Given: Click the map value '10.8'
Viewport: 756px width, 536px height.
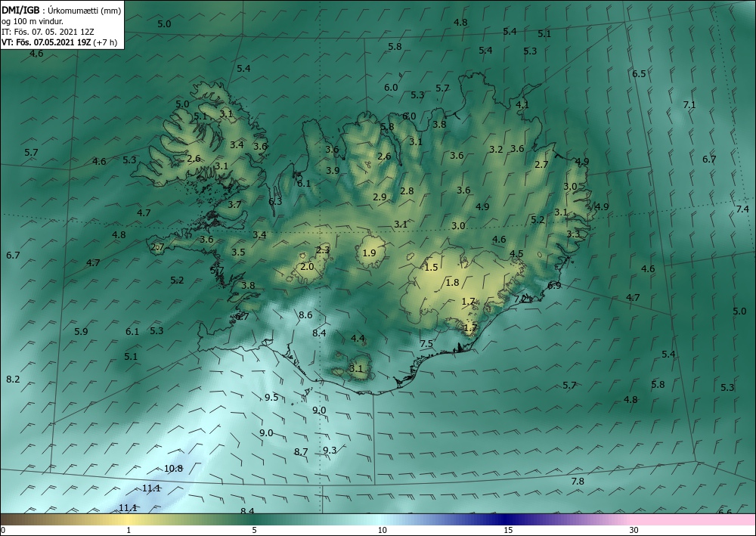Looking at the screenshot, I should click(x=173, y=468).
